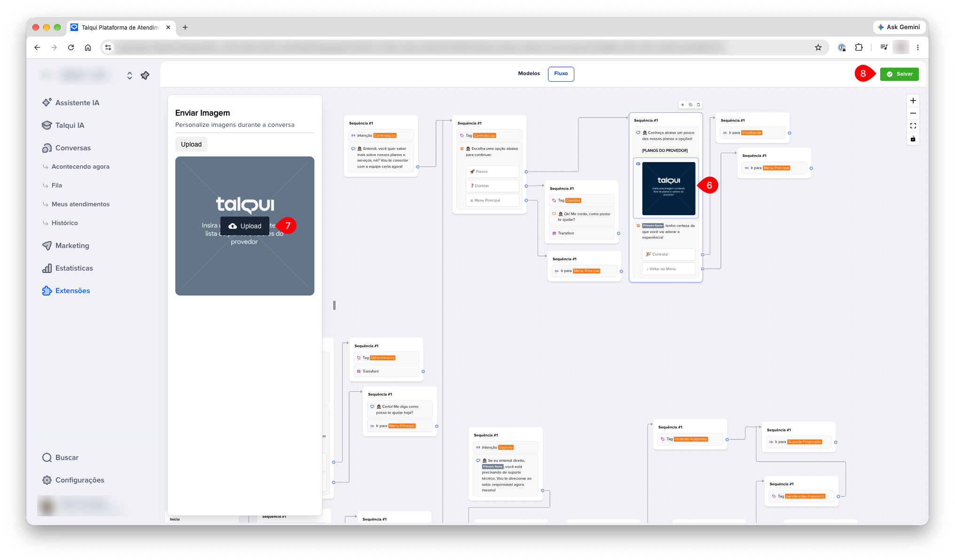Select the Intenção Suporte block
955x560 pixels.
click(506, 447)
